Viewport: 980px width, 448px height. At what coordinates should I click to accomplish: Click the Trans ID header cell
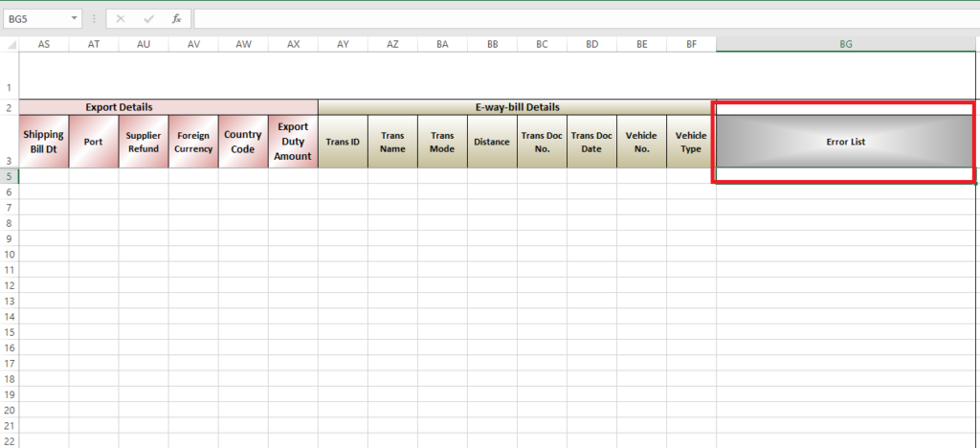(344, 142)
